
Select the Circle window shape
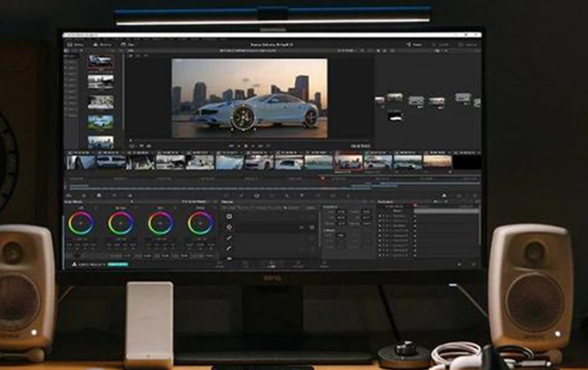tap(229, 227)
